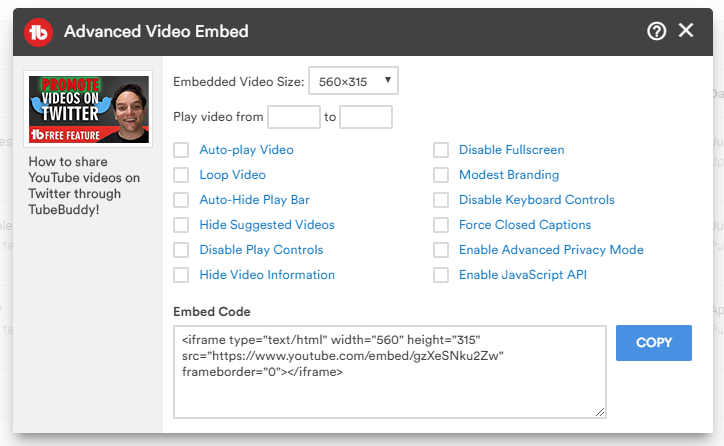Click the Twitter promo video thumbnail
This screenshot has height=446, width=724.
tap(88, 108)
